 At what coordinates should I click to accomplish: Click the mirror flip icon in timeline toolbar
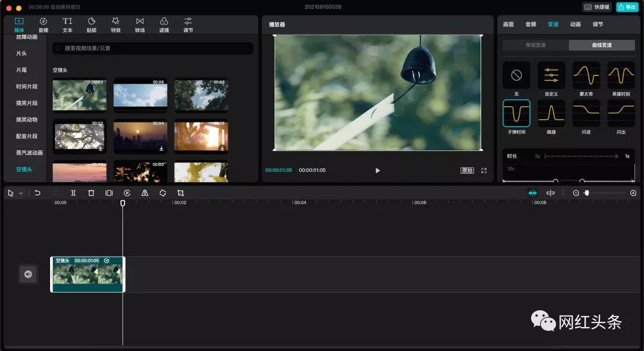[145, 193]
